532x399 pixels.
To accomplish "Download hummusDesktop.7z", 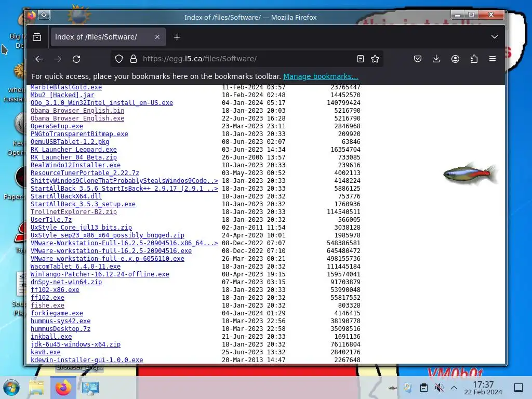I will tap(60, 329).
